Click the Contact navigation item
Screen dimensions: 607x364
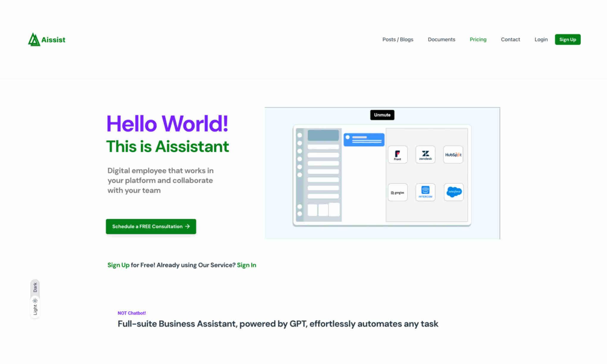pyautogui.click(x=510, y=40)
